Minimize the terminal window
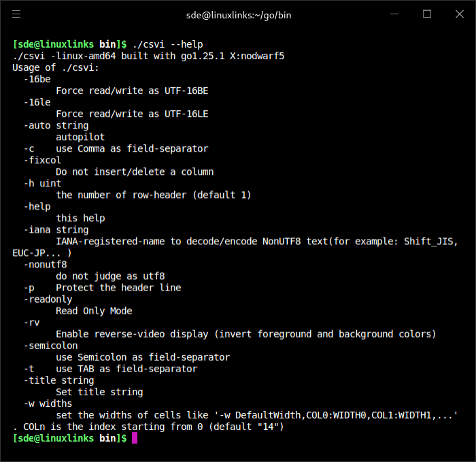Viewport: 476px width, 462px height. point(394,14)
